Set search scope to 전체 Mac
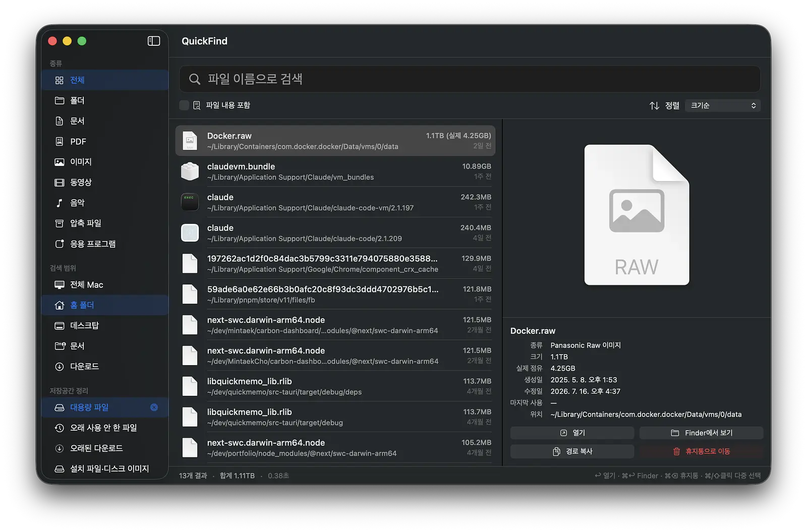Viewport: 807px width, 532px height. tap(105, 285)
